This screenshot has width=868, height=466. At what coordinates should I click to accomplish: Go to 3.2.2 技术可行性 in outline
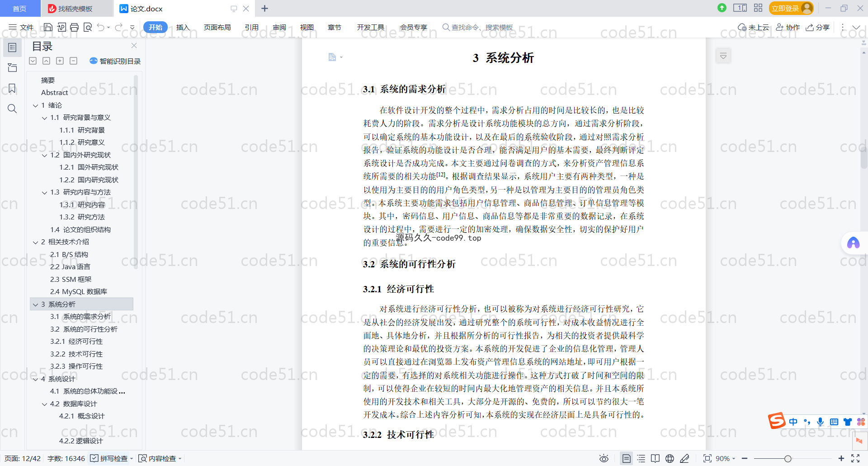pyautogui.click(x=76, y=354)
